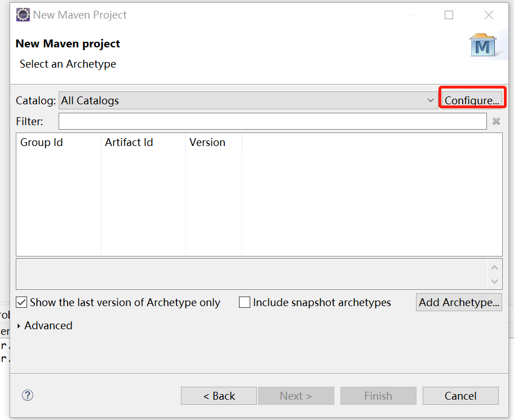Click the Next > button
This screenshot has height=420, width=514.
coord(296,396)
